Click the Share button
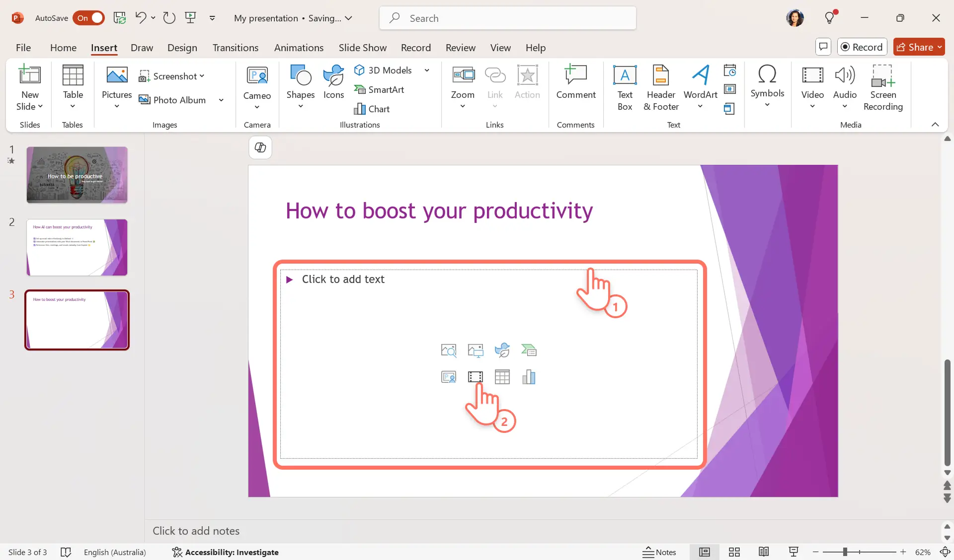 coord(919,47)
